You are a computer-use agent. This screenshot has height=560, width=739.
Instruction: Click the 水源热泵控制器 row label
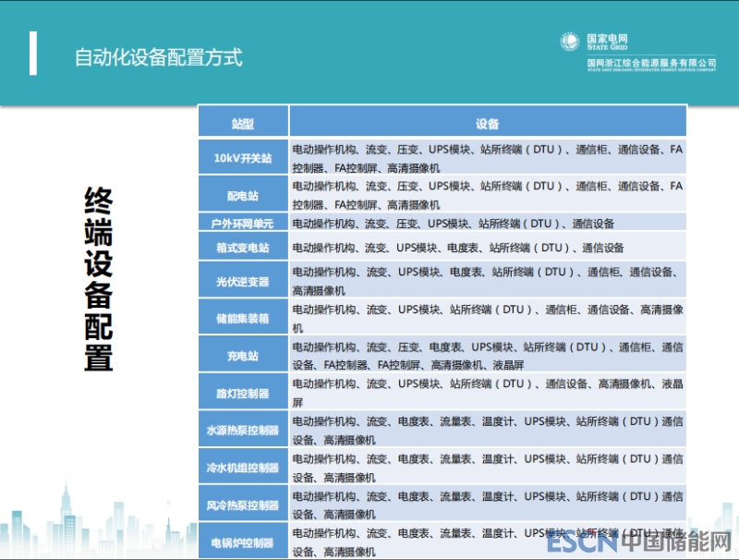pos(243,430)
